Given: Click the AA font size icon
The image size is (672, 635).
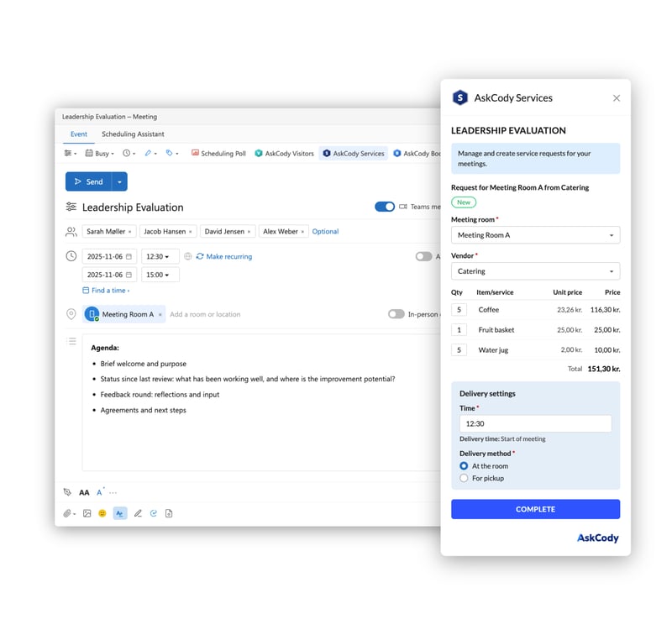Looking at the screenshot, I should [84, 493].
